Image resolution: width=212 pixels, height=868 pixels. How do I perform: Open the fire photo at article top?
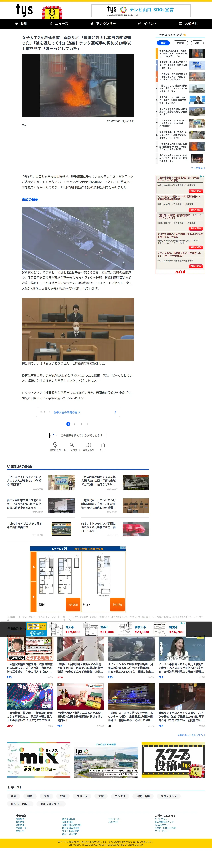(x=78, y=85)
